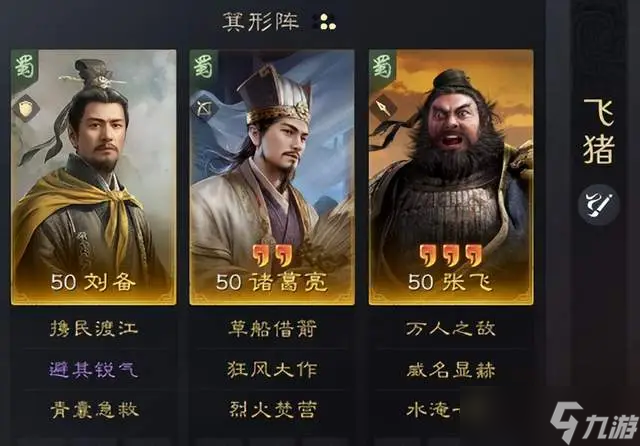Click the 蜀 faction badge on 刘备's card
Image resolution: width=640 pixels, height=446 pixels.
[24, 66]
